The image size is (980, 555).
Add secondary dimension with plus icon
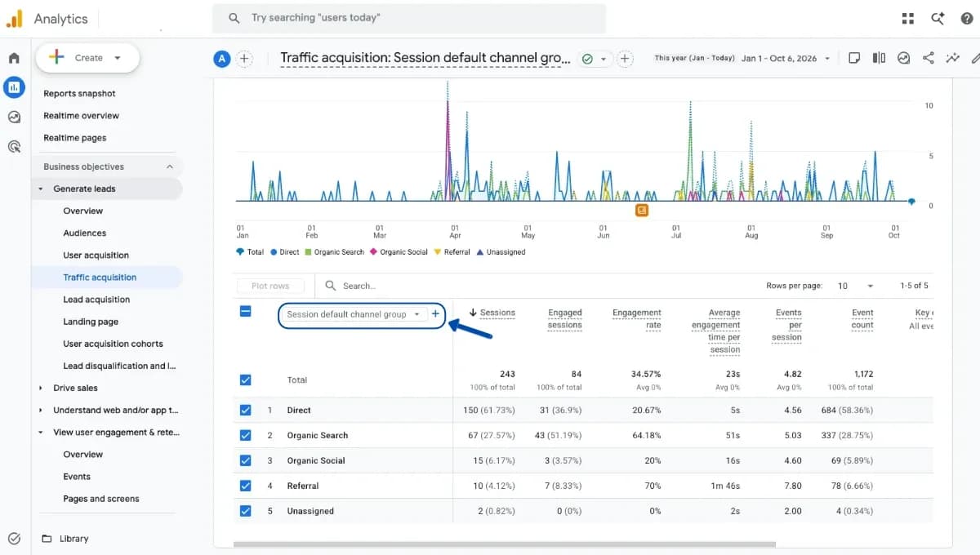435,314
